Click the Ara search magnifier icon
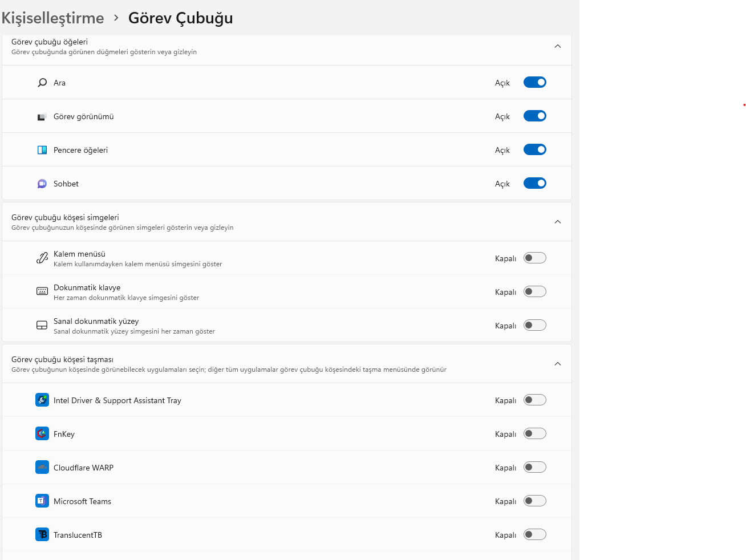This screenshot has width=746, height=560. 42,83
